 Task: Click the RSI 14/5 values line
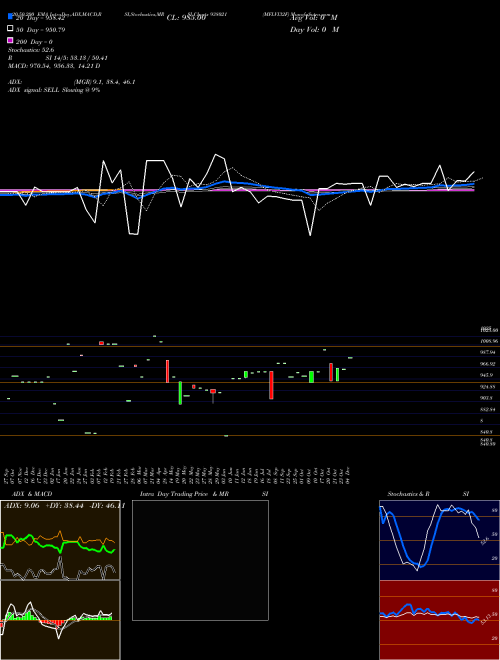tap(58, 58)
